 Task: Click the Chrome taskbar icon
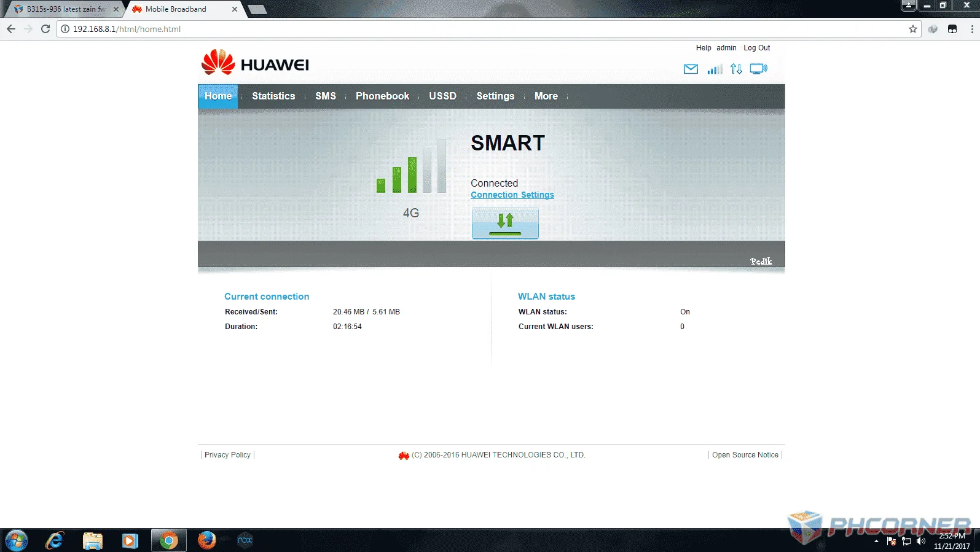168,540
